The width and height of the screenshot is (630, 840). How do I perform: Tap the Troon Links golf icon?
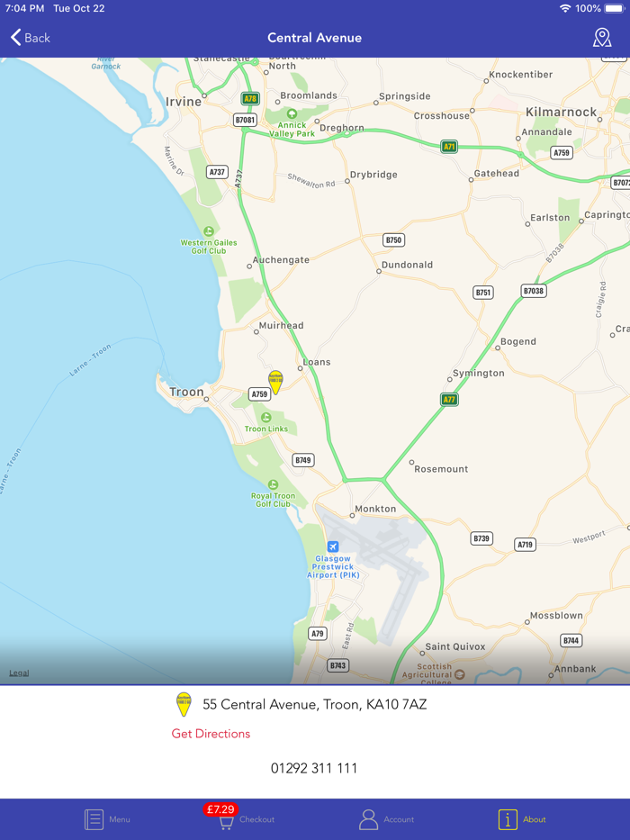(265, 417)
